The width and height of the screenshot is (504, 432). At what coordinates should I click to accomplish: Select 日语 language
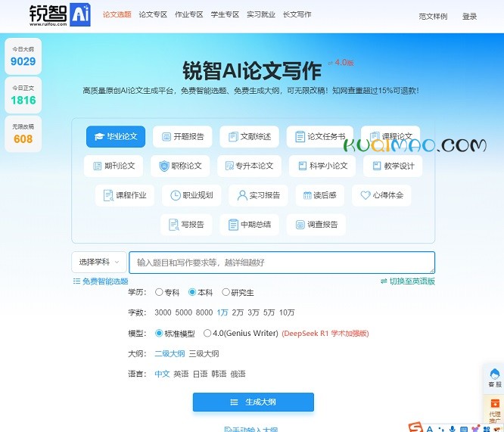click(x=200, y=374)
